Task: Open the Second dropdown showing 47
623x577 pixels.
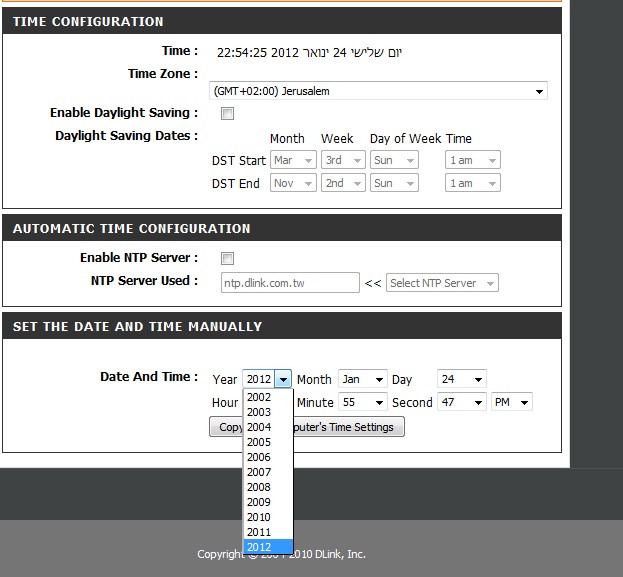Action: pyautogui.click(x=461, y=402)
